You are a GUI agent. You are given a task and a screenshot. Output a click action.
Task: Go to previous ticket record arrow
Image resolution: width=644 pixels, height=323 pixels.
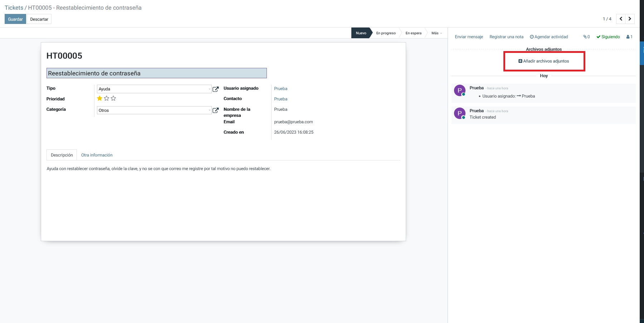pos(621,19)
